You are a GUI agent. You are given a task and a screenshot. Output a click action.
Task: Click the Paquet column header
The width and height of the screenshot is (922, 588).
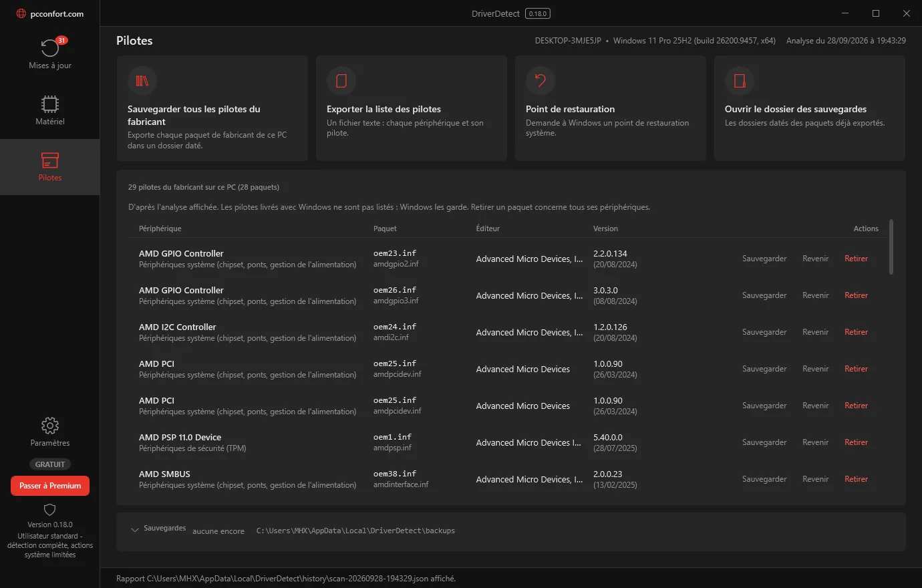click(x=385, y=229)
